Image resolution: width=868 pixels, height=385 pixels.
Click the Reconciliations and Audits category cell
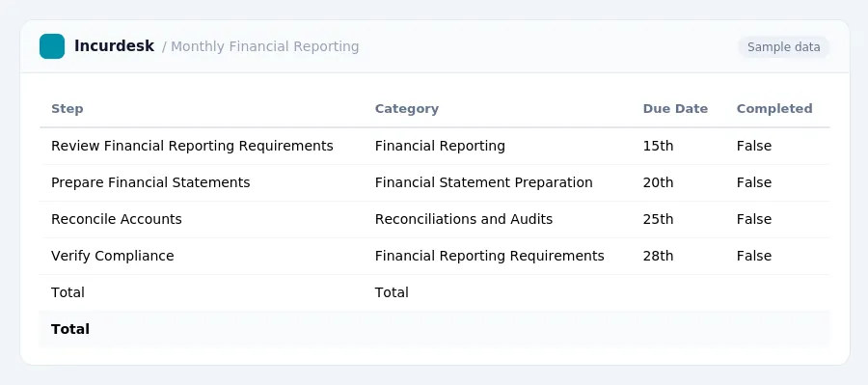tap(464, 219)
